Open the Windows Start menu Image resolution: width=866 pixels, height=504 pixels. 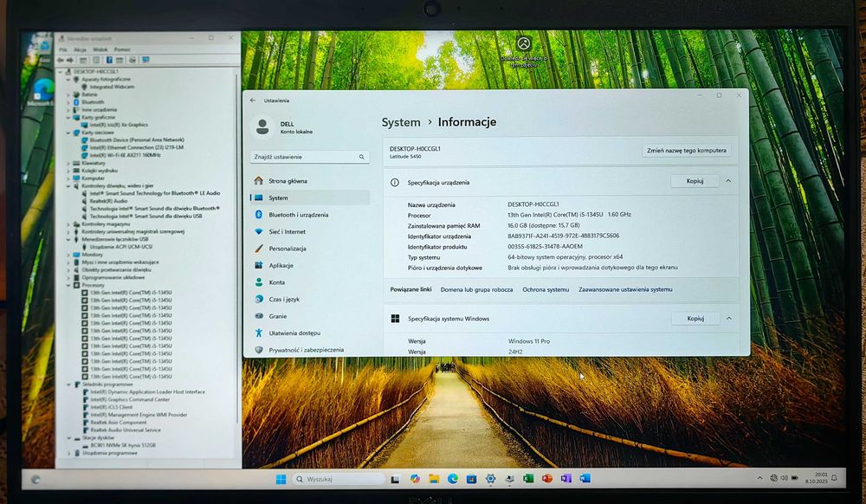tap(281, 479)
